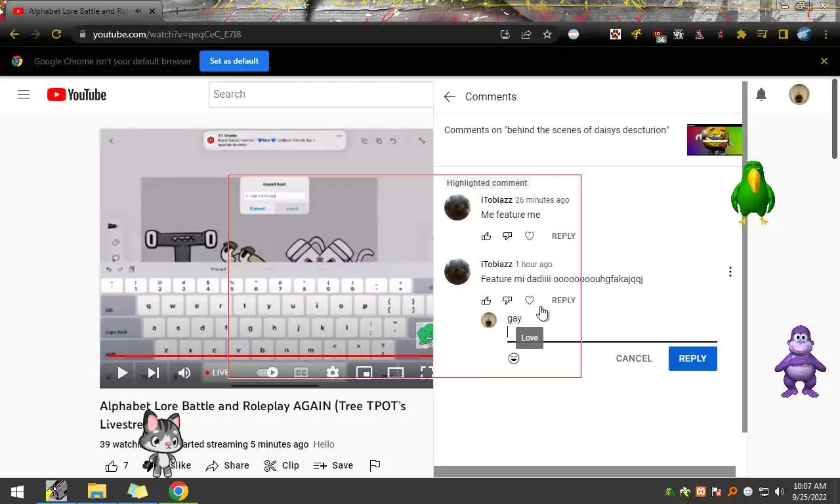
Task: Dislike the "Me feature me" comment
Action: pyautogui.click(x=507, y=236)
